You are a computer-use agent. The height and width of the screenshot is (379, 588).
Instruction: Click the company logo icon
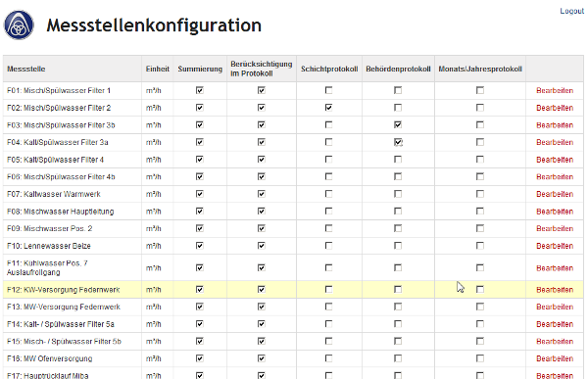pyautogui.click(x=19, y=25)
